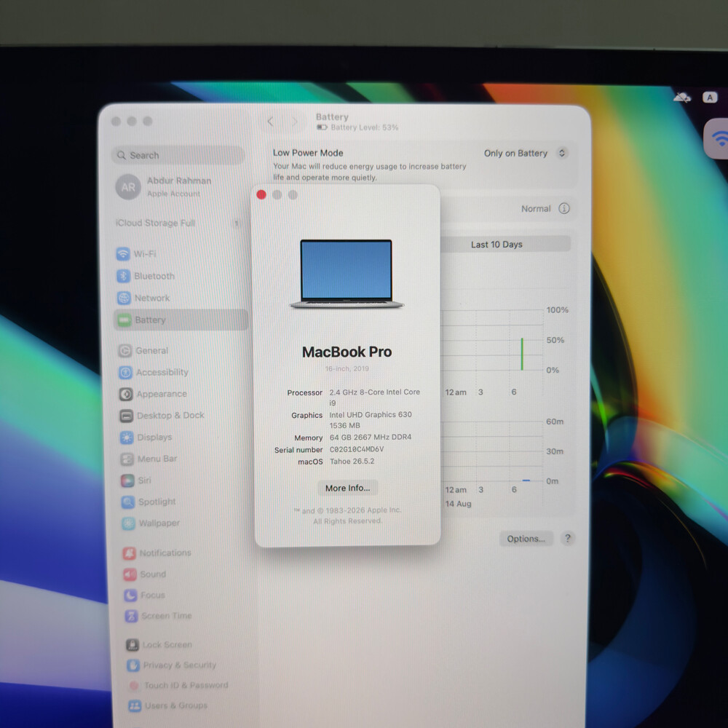Go back with the left chevron
Image resolution: width=728 pixels, height=728 pixels.
click(271, 122)
